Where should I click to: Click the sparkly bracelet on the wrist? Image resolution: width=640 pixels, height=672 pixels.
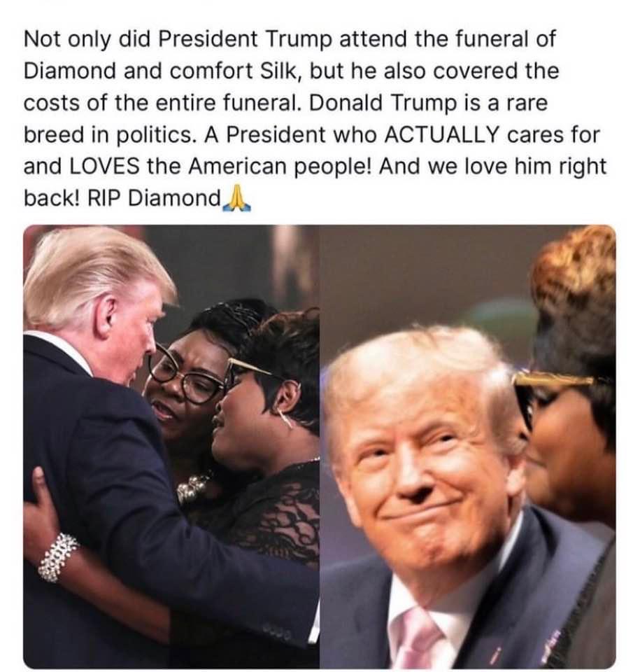coord(58,556)
